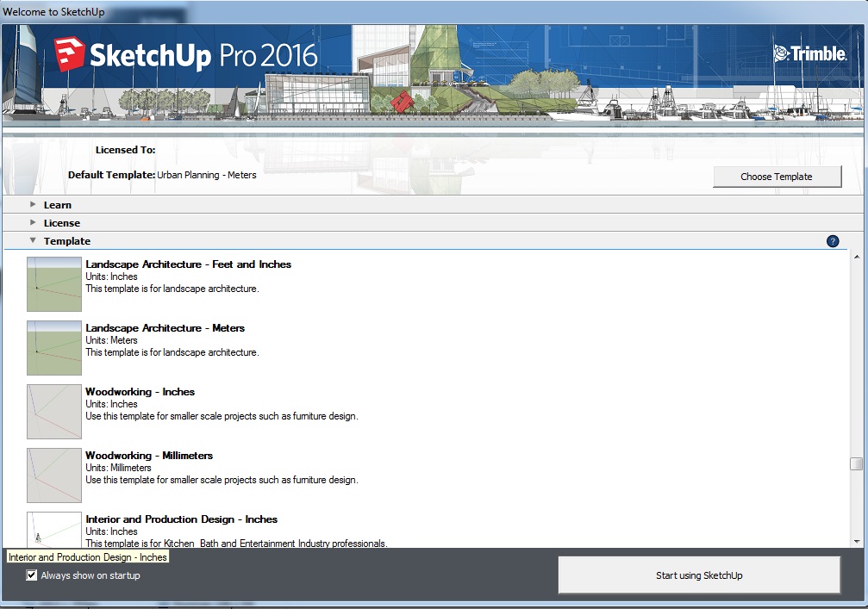Select Interior and Production Design thumbnail
The height and width of the screenshot is (609, 868).
pyautogui.click(x=54, y=530)
